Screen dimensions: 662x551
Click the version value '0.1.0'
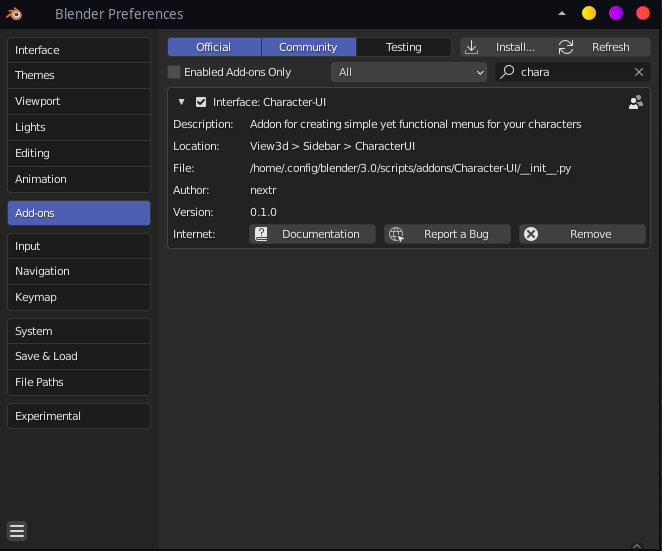263,212
